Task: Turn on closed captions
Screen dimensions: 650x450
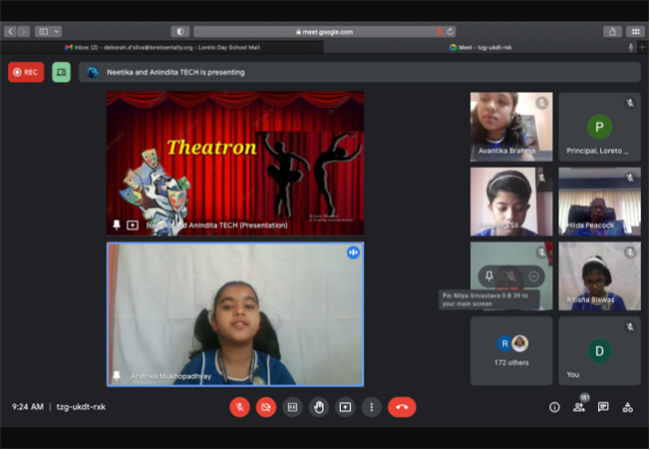Action: (292, 407)
